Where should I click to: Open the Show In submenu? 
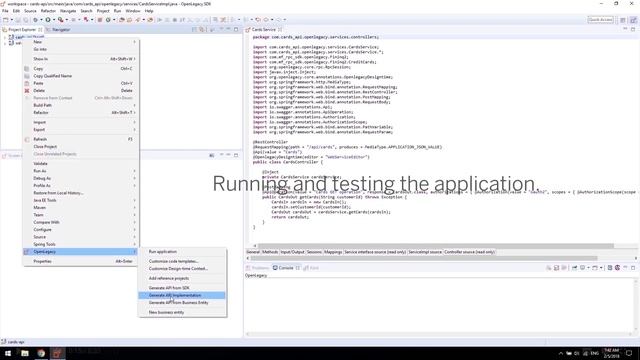tap(80, 59)
